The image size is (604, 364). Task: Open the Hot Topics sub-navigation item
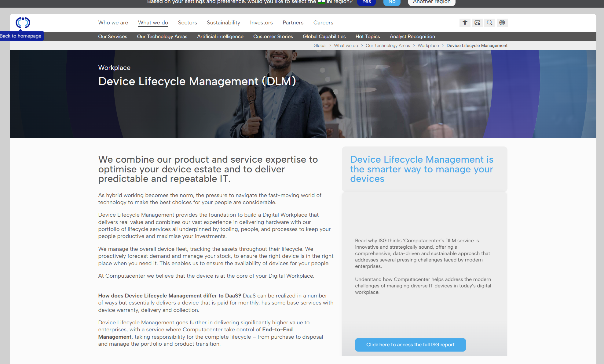pyautogui.click(x=368, y=37)
